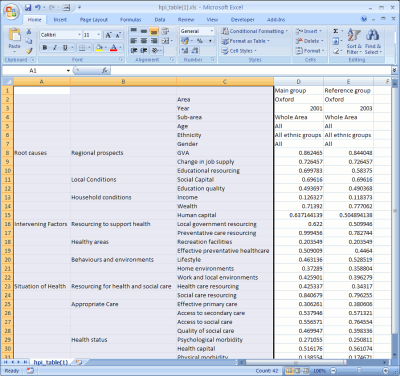Toggle top vertical alignment
This screenshot has width=400, height=376.
[134, 31]
